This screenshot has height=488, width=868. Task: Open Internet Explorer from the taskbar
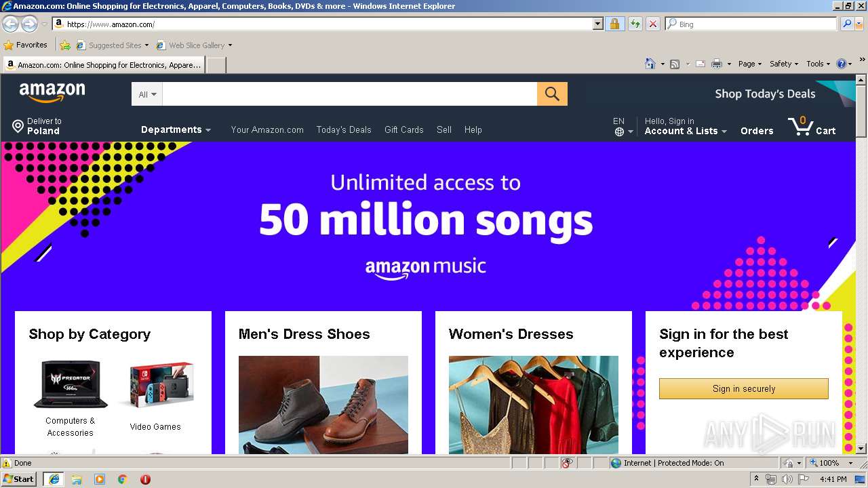pyautogui.click(x=54, y=479)
